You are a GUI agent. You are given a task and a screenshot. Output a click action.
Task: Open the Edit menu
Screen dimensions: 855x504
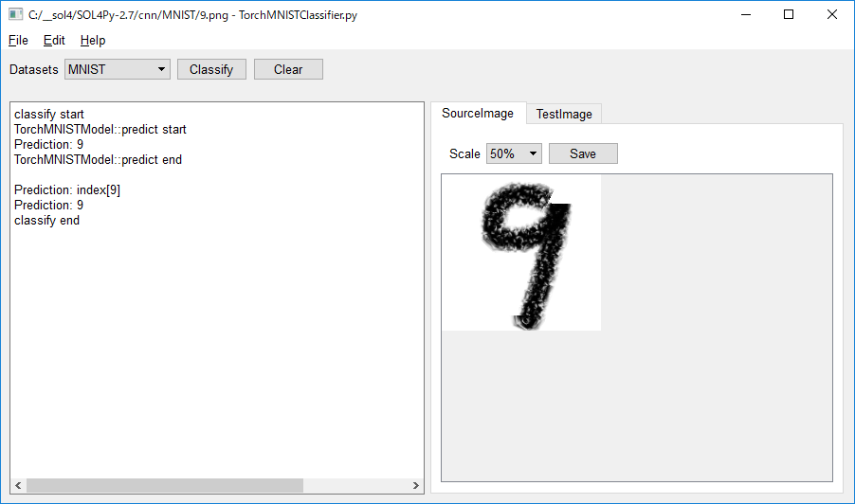click(x=54, y=41)
